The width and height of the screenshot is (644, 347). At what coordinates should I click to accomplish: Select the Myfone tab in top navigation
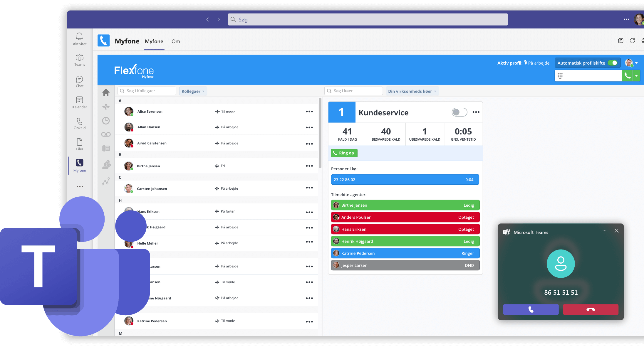point(154,41)
